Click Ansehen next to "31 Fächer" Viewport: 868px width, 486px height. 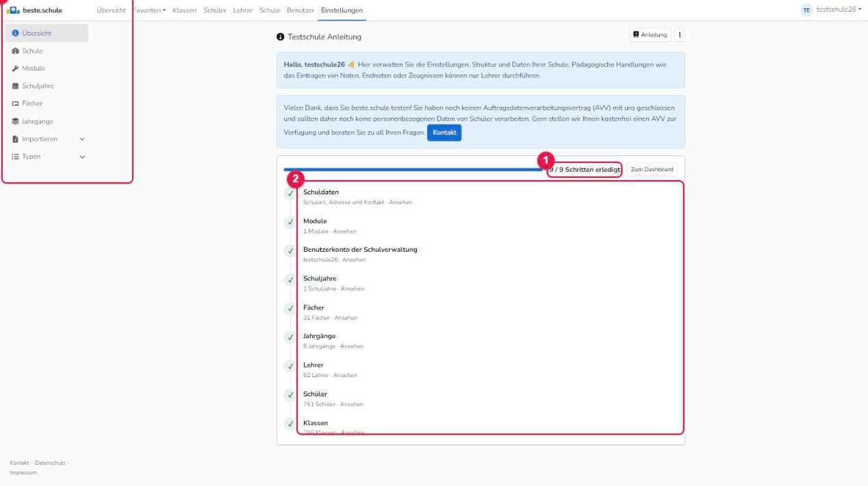[346, 318]
